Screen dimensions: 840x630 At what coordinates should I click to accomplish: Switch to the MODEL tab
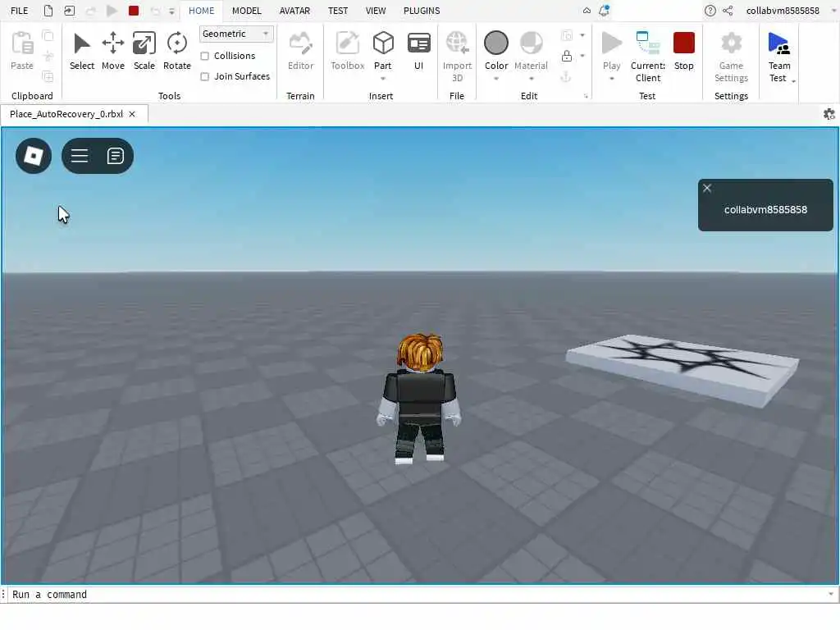pyautogui.click(x=246, y=11)
